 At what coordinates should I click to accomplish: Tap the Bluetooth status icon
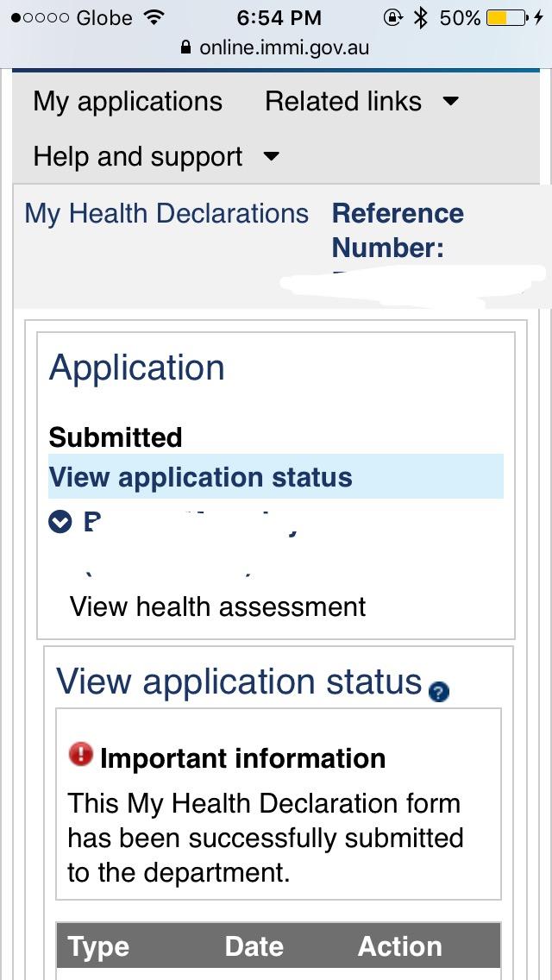click(x=421, y=17)
